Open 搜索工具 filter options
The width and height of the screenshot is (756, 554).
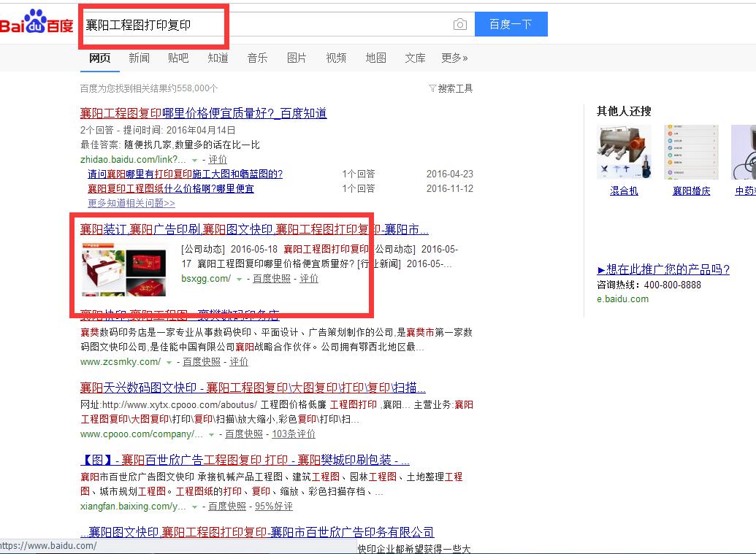[451, 88]
